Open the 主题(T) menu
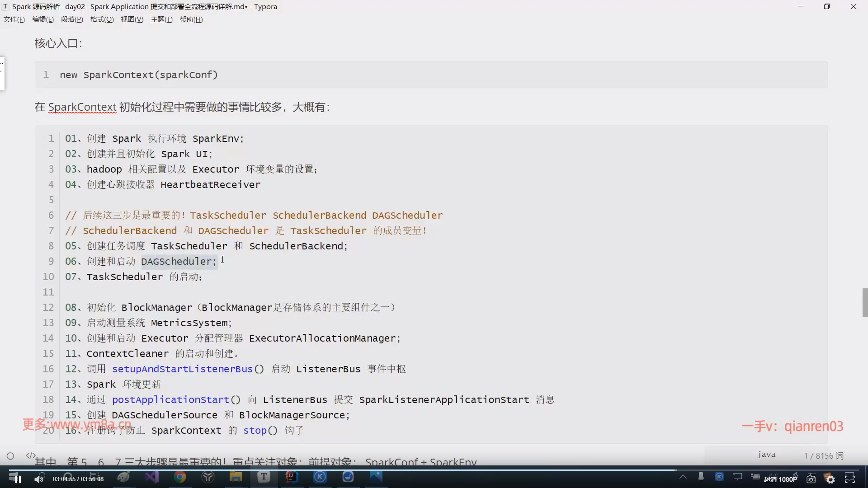Screen dimensions: 868x488 coord(161,19)
